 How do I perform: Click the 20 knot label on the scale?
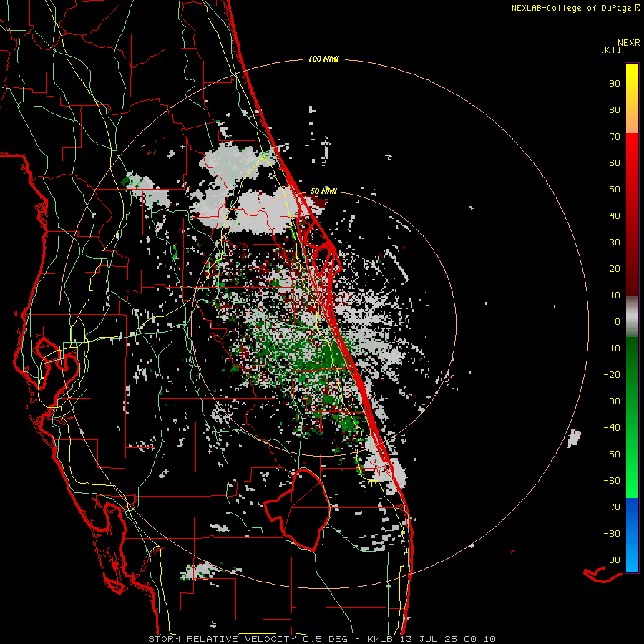(x=615, y=268)
